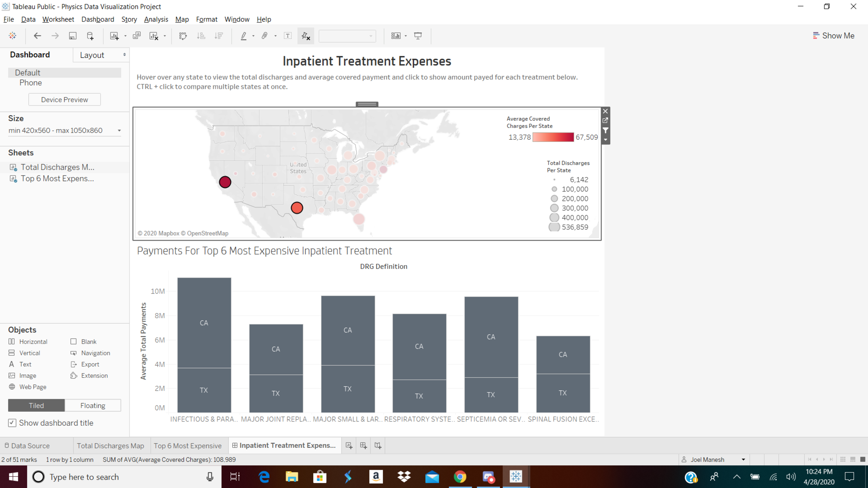Click the Average Covered Charges color legend

tap(553, 137)
